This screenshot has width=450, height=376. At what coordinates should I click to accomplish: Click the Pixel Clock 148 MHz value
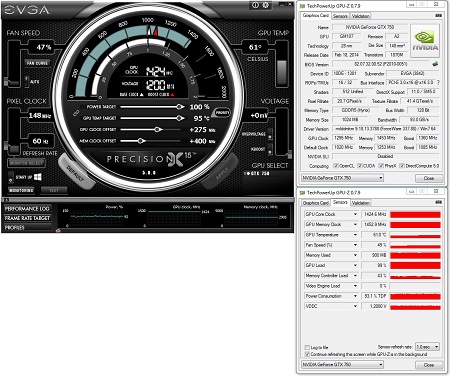click(40, 116)
